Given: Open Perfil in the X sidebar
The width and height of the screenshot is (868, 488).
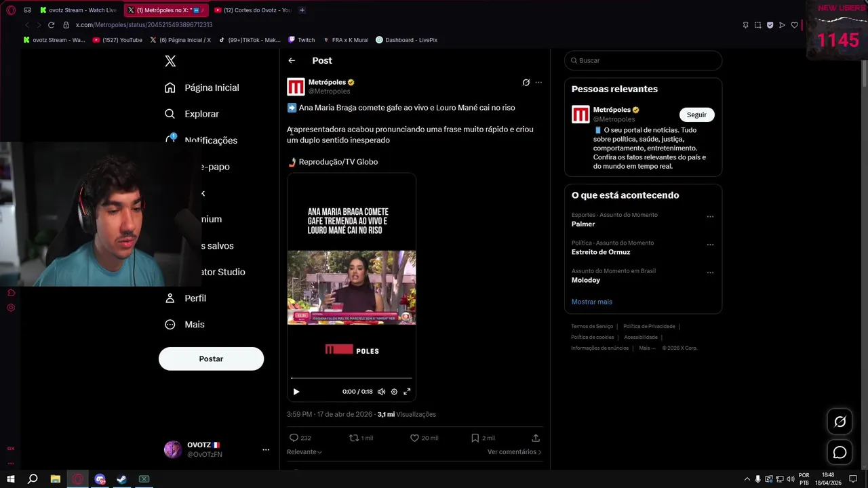Looking at the screenshot, I should click(x=185, y=298).
